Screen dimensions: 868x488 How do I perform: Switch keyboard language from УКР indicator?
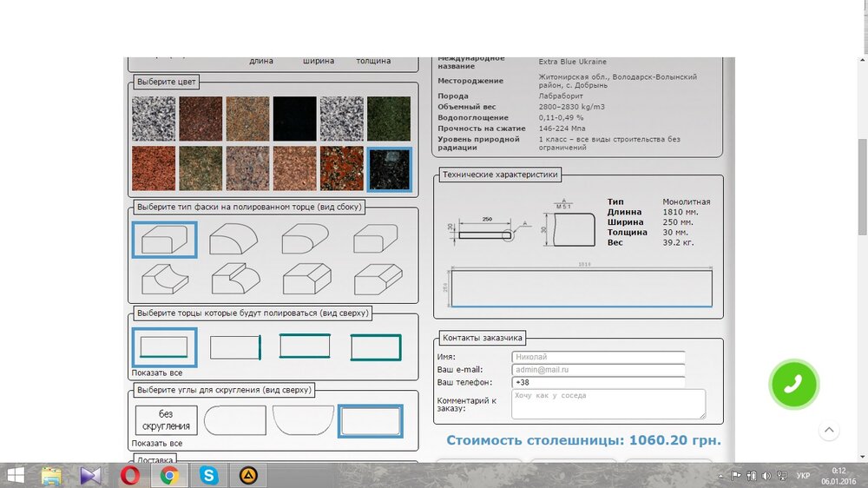[x=803, y=476]
